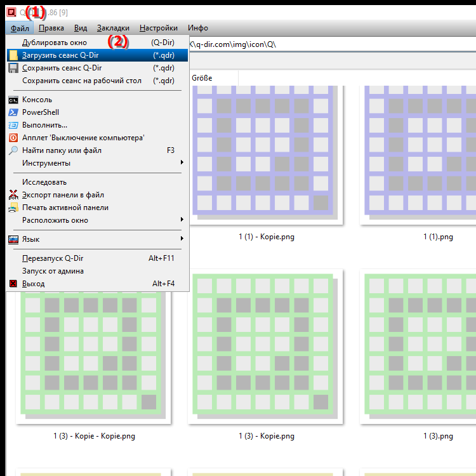Expand the Инструменты submenu arrow
The width and height of the screenshot is (476, 476).
(x=182, y=162)
